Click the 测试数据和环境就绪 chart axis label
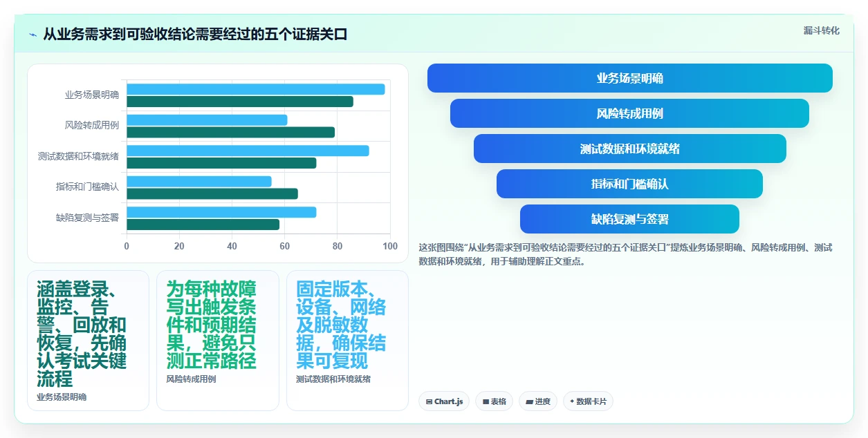The height and width of the screenshot is (438, 868). 78,156
